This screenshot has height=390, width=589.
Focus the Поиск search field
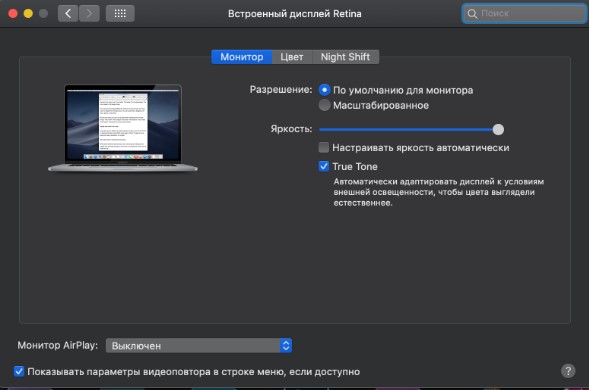point(524,14)
